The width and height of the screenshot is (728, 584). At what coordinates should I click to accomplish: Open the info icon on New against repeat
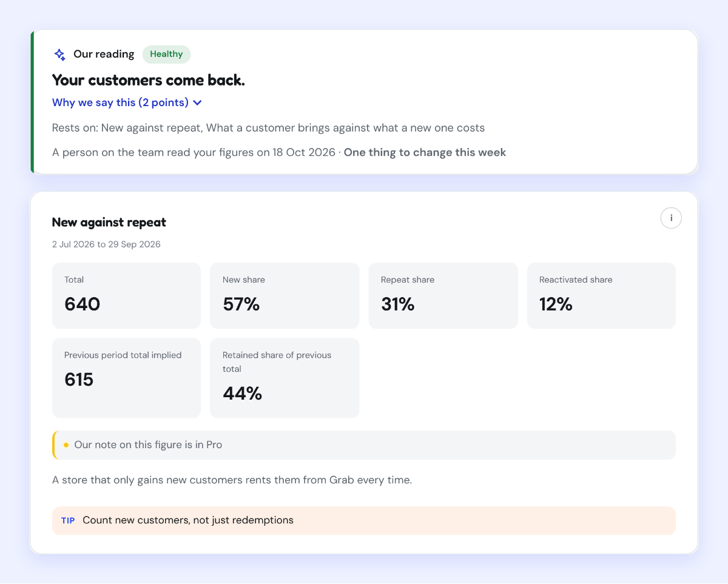pyautogui.click(x=671, y=218)
